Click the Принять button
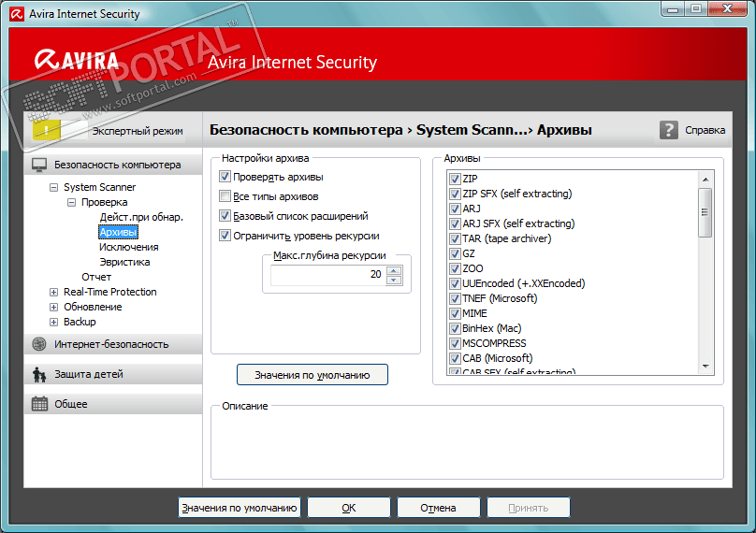This screenshot has height=533, width=756. point(529,508)
